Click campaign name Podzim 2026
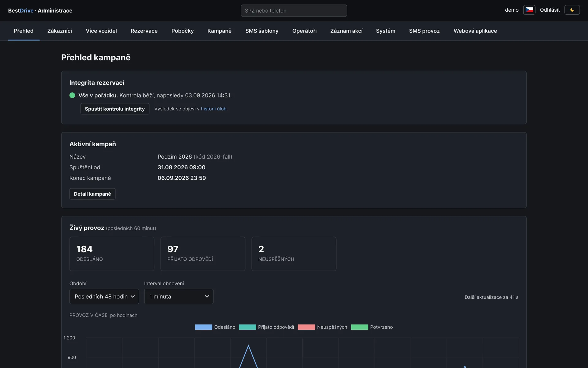The image size is (588, 368). [x=175, y=157]
